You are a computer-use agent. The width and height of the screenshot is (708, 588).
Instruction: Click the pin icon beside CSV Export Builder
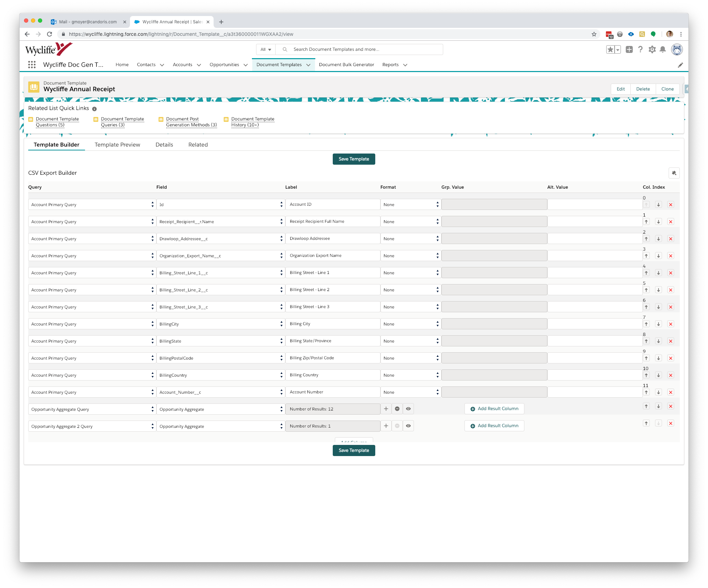[x=674, y=173]
